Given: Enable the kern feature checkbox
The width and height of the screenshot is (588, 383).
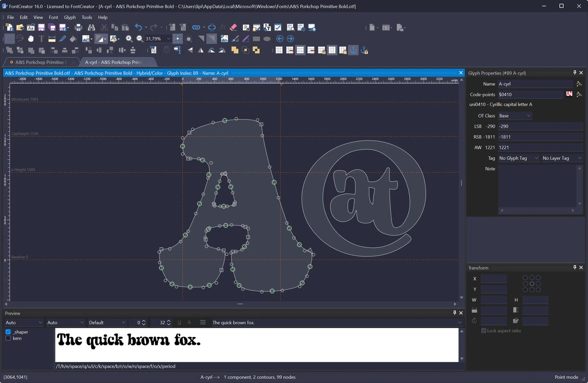Looking at the screenshot, I should (8, 338).
